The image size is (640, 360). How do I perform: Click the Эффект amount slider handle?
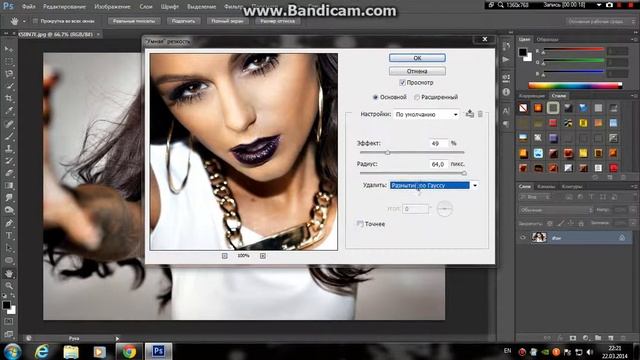(x=388, y=153)
